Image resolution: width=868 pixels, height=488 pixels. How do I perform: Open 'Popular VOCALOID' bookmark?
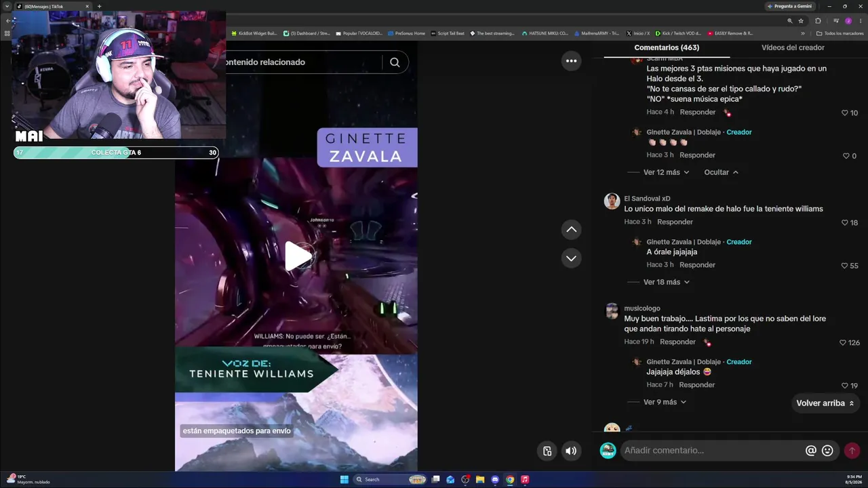(359, 33)
